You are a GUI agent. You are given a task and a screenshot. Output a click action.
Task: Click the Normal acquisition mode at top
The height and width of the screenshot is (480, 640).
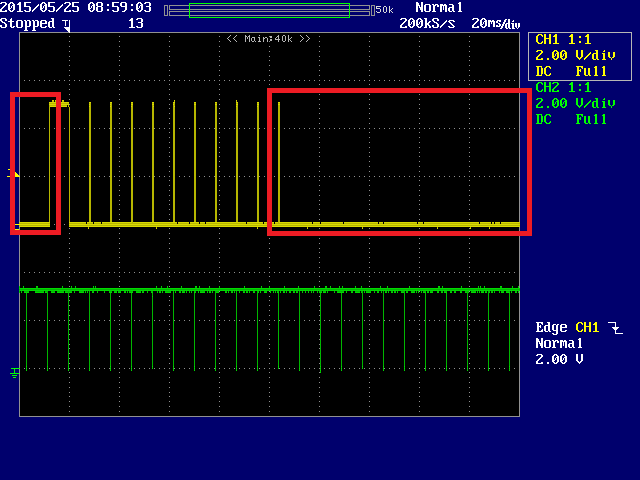coord(439,7)
